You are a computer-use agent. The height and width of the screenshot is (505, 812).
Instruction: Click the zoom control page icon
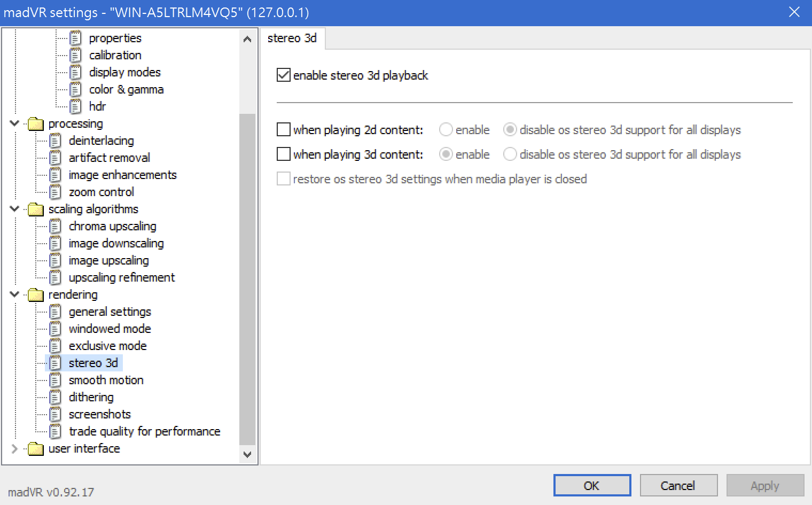coord(56,192)
